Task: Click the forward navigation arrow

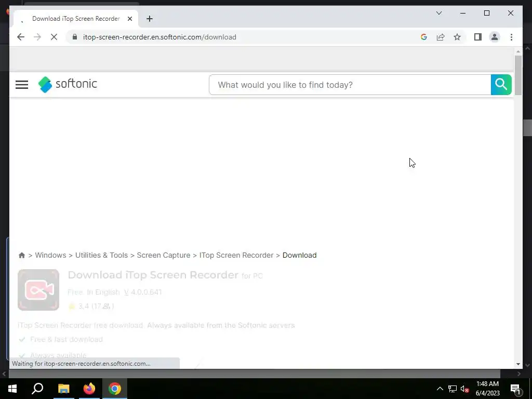Action: [x=37, y=37]
